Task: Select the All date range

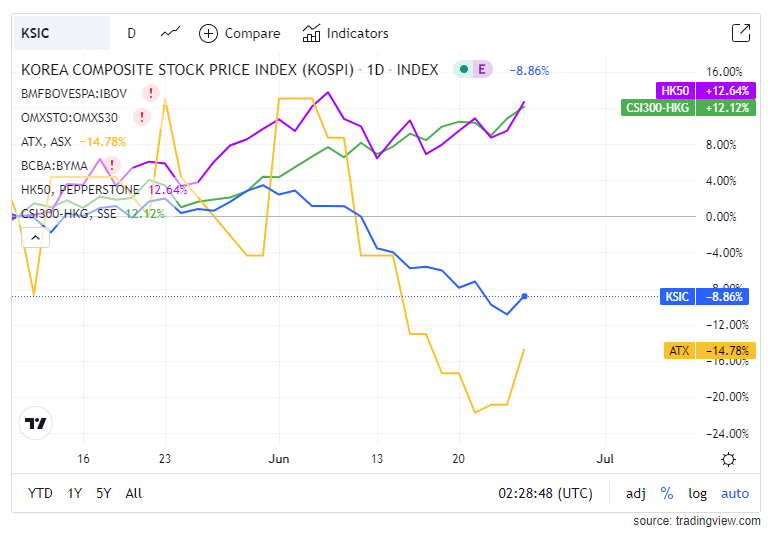Action: click(x=133, y=493)
